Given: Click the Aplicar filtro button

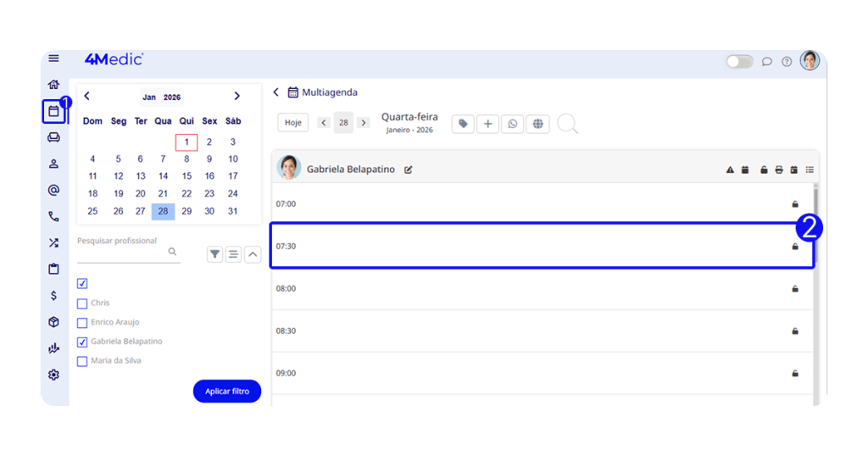Looking at the screenshot, I should (227, 392).
